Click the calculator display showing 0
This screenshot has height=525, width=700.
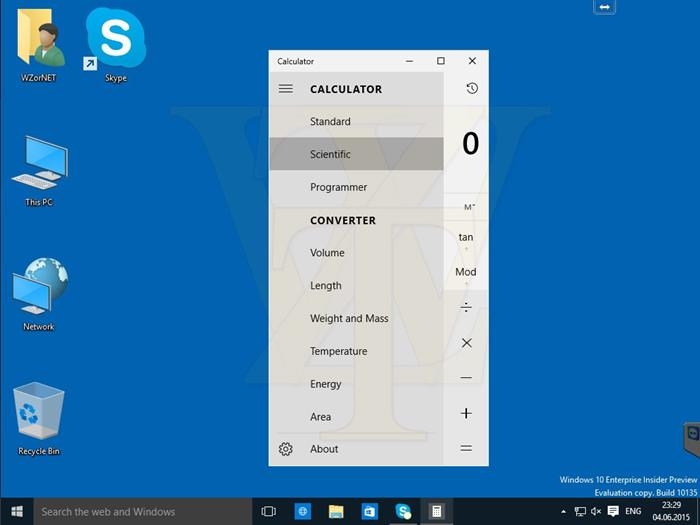470,144
